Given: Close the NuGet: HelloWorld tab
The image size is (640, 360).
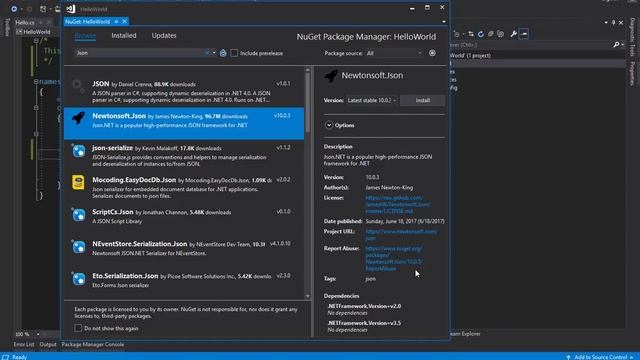Looking at the screenshot, I should click(124, 21).
